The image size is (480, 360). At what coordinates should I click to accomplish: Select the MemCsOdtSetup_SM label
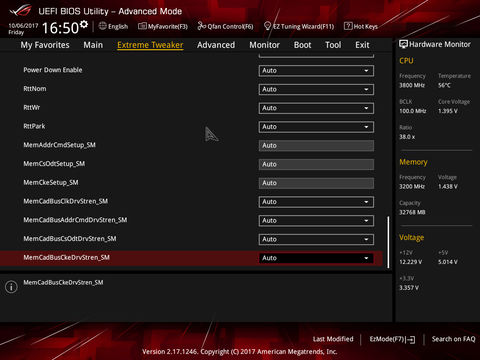[54, 164]
